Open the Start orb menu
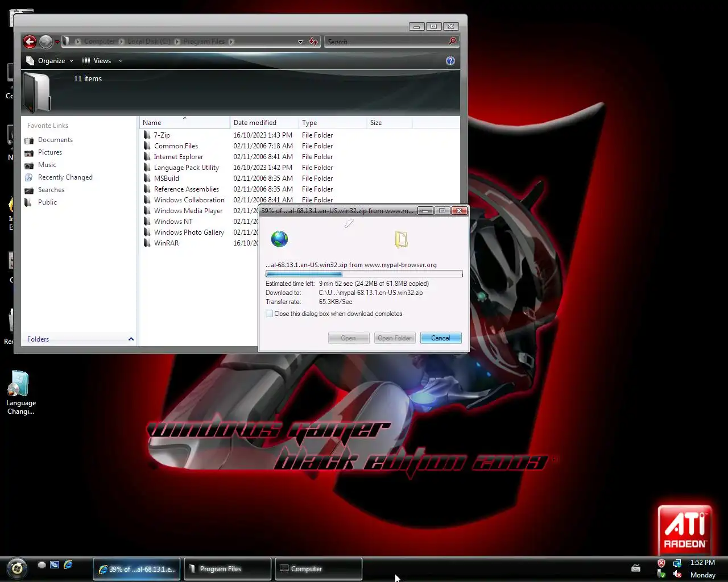Viewport: 728px width, 582px height. [17, 568]
